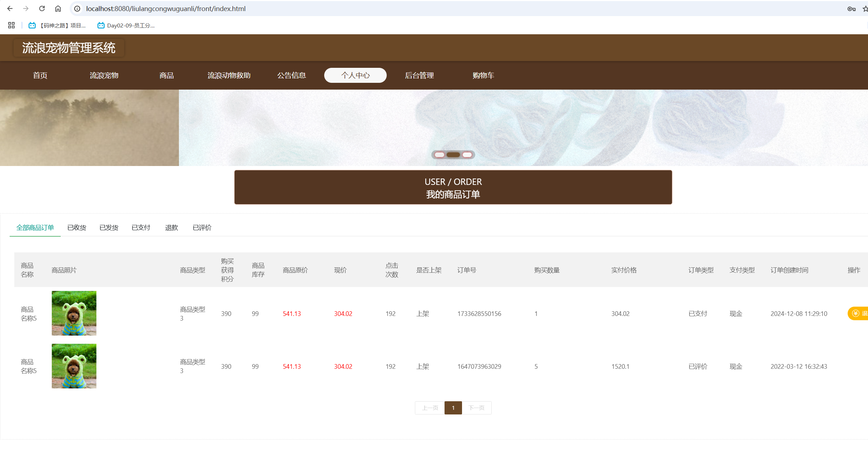Select the first carousel indicator dot
This screenshot has width=868, height=468.
coord(440,155)
